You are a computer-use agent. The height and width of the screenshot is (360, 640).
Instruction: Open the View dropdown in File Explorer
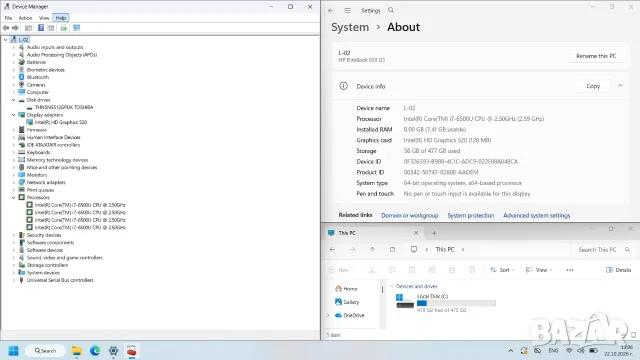click(539, 270)
